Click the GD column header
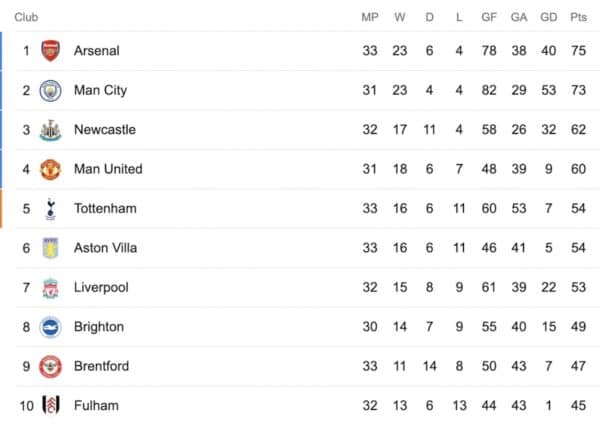 pos(548,17)
